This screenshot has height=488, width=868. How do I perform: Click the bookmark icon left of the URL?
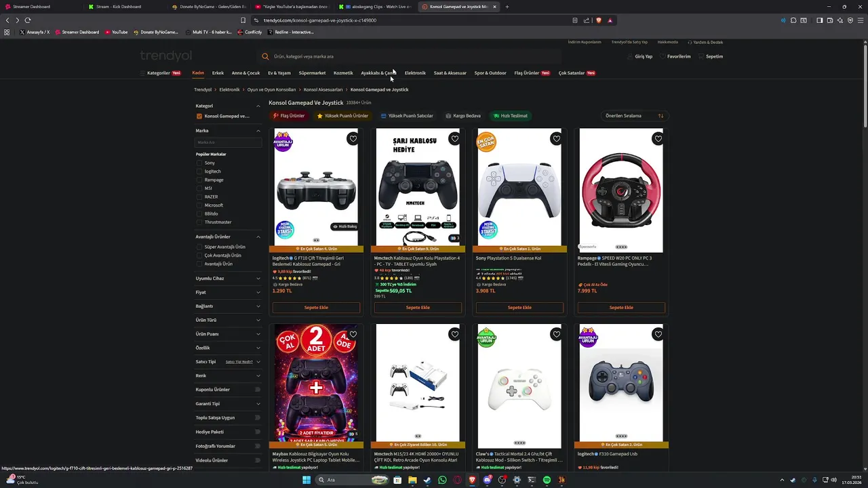(x=243, y=20)
